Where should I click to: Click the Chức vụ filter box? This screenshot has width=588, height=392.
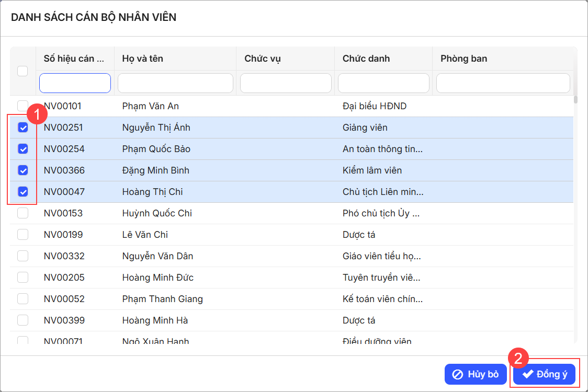tap(286, 83)
